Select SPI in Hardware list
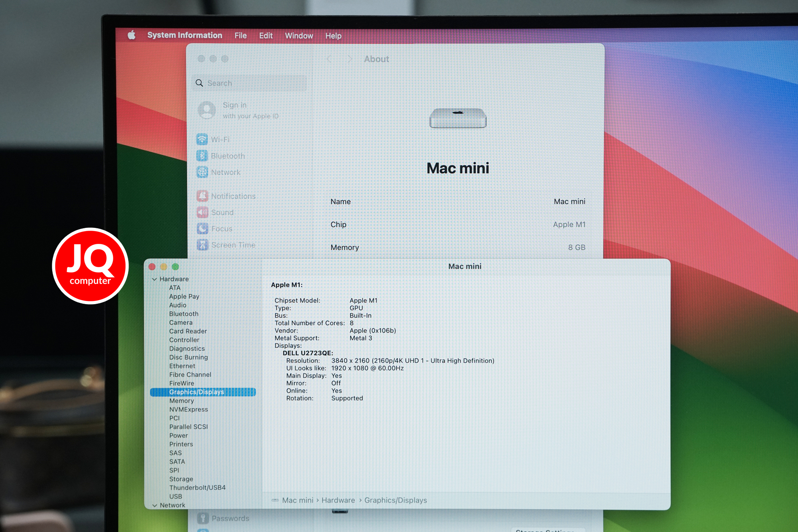The image size is (798, 532). 174,471
